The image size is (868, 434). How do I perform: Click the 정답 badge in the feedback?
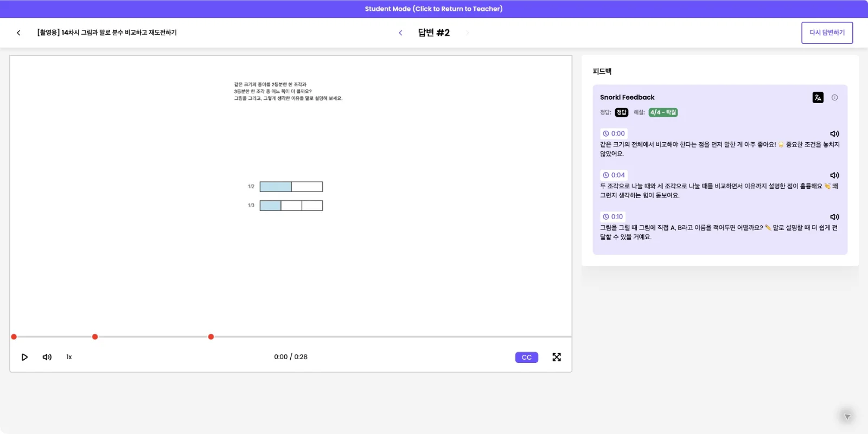tap(622, 112)
